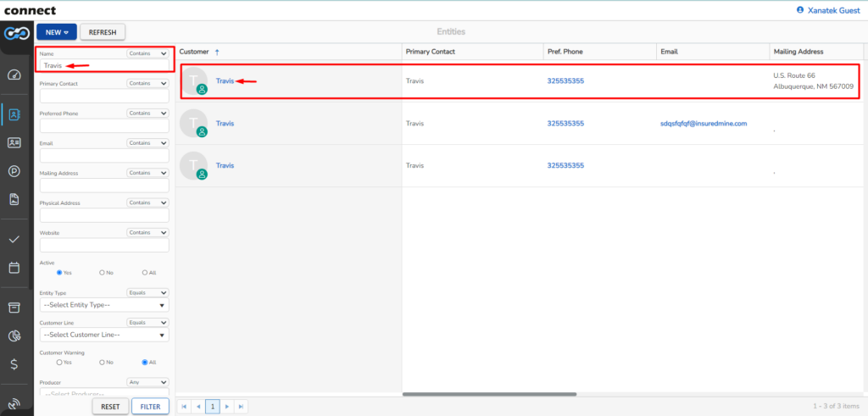Click the sort arrow on Customer column
This screenshot has height=416, width=868.
(x=217, y=52)
